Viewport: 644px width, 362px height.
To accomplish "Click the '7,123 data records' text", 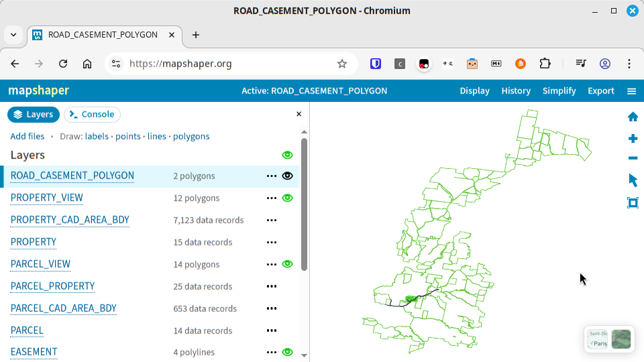I will tap(208, 220).
